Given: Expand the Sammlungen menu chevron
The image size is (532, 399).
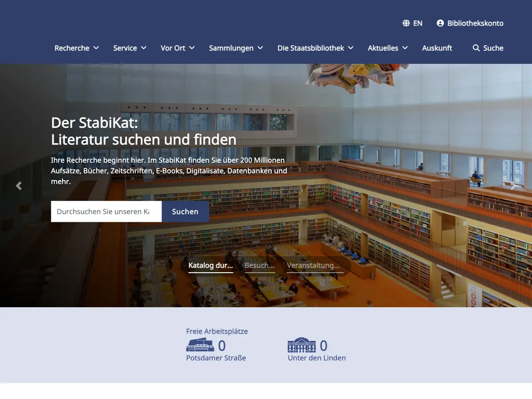Looking at the screenshot, I should (260, 48).
